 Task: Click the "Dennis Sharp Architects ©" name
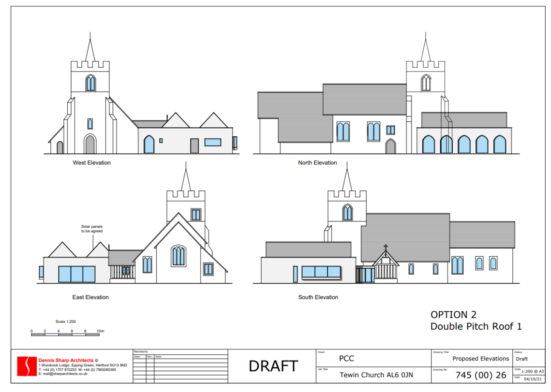68,361
